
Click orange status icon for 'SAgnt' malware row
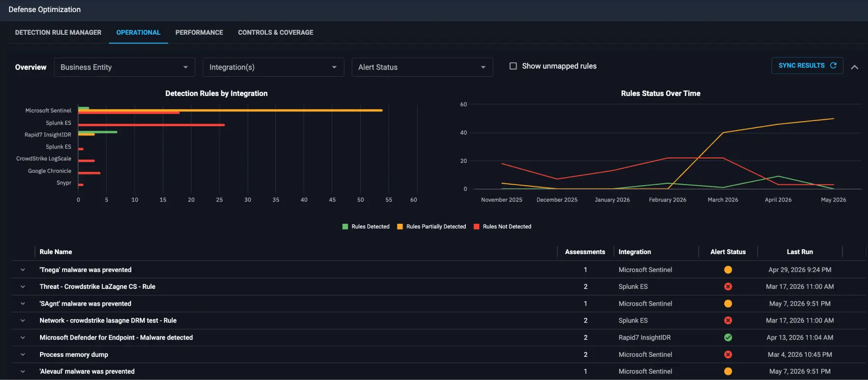coord(728,303)
